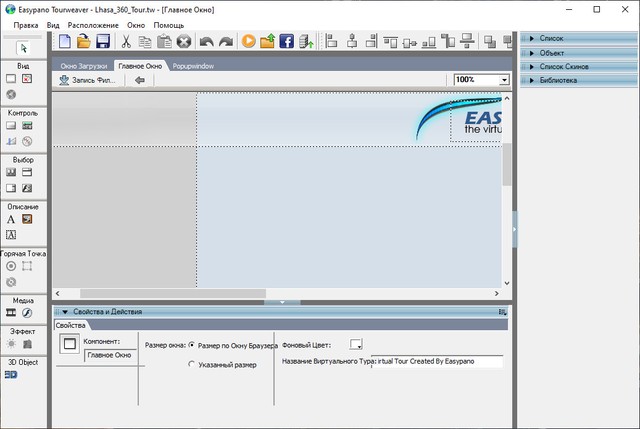This screenshot has height=429, width=640.
Task: Click the align bottom edges icon
Action: point(429,41)
